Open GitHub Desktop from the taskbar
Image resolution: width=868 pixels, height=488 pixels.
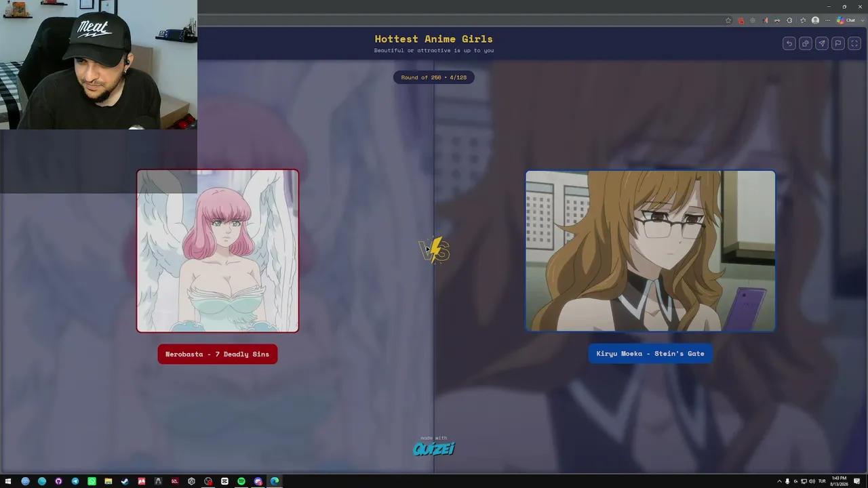pos(58,481)
